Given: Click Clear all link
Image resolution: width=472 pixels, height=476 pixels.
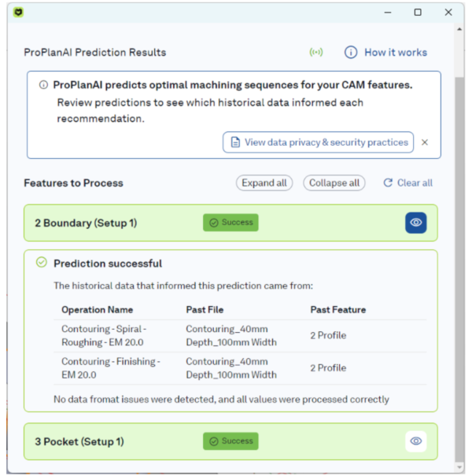Looking at the screenshot, I should (x=415, y=183).
